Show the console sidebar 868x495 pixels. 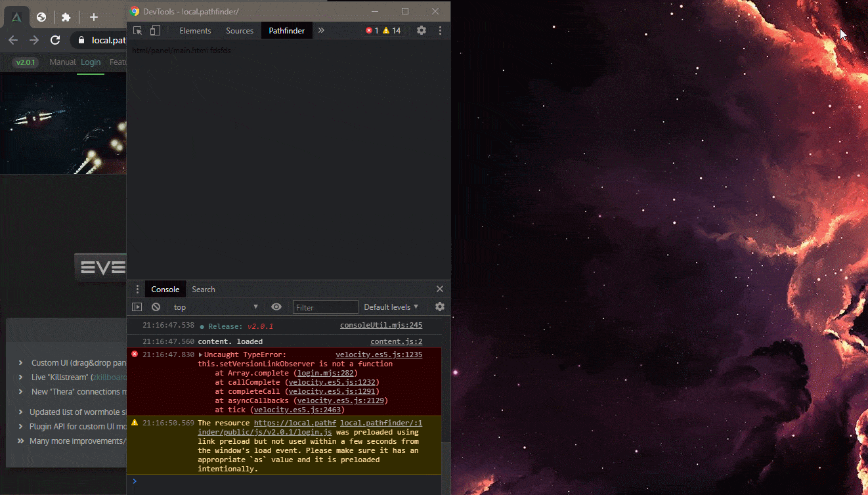coord(137,307)
